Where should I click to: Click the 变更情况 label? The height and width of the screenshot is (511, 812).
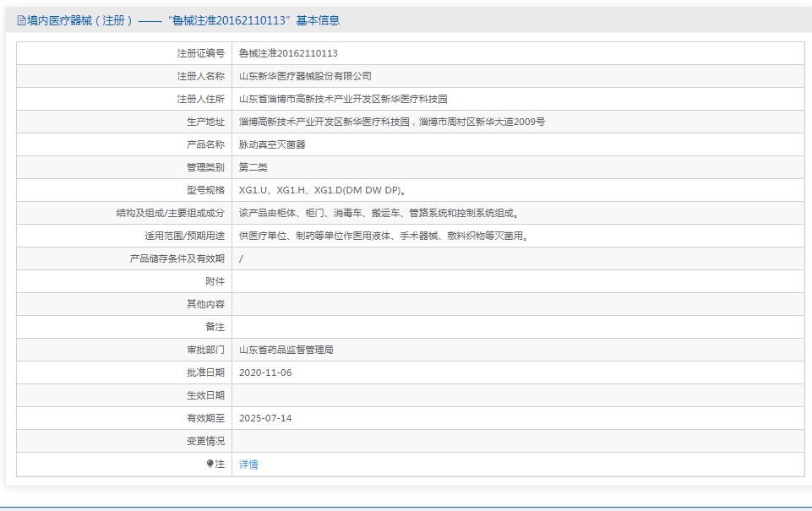point(205,441)
